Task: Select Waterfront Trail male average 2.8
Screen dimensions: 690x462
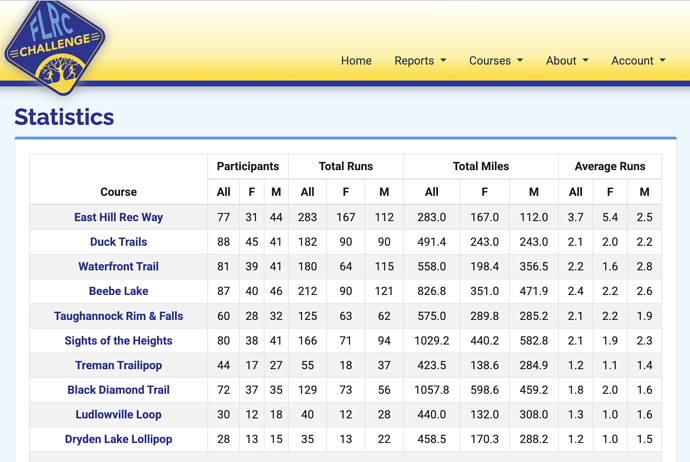Action: [x=644, y=267]
